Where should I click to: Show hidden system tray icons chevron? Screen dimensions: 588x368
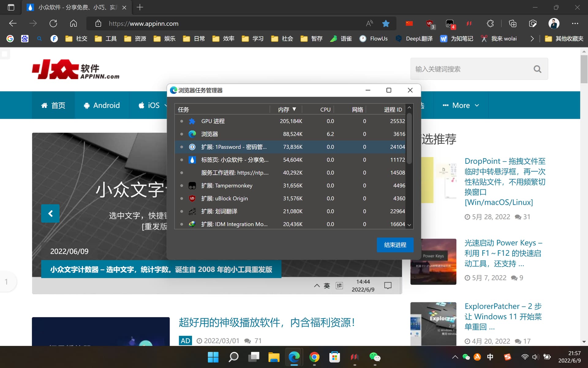point(455,357)
